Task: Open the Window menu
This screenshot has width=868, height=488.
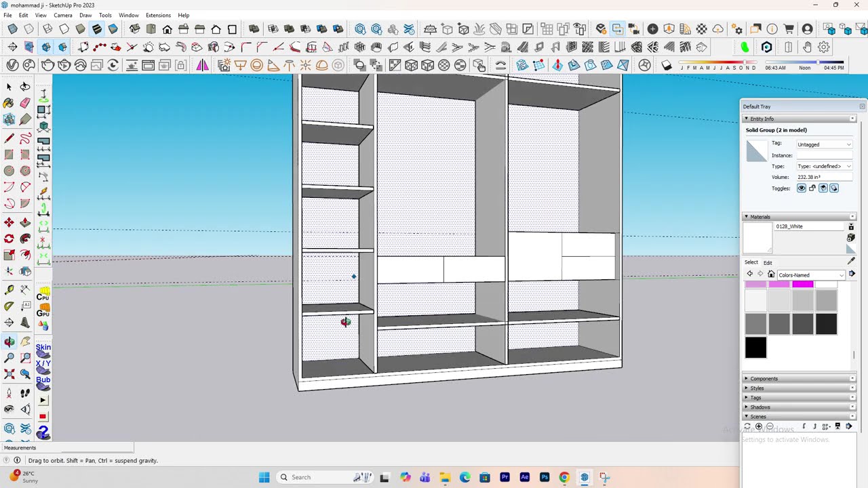Action: 129,15
